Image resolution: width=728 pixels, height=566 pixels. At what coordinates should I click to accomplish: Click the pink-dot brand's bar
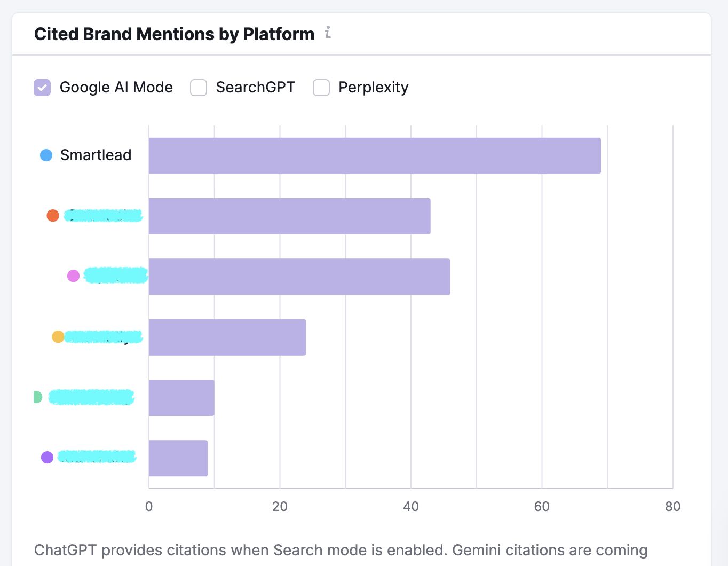pyautogui.click(x=299, y=277)
